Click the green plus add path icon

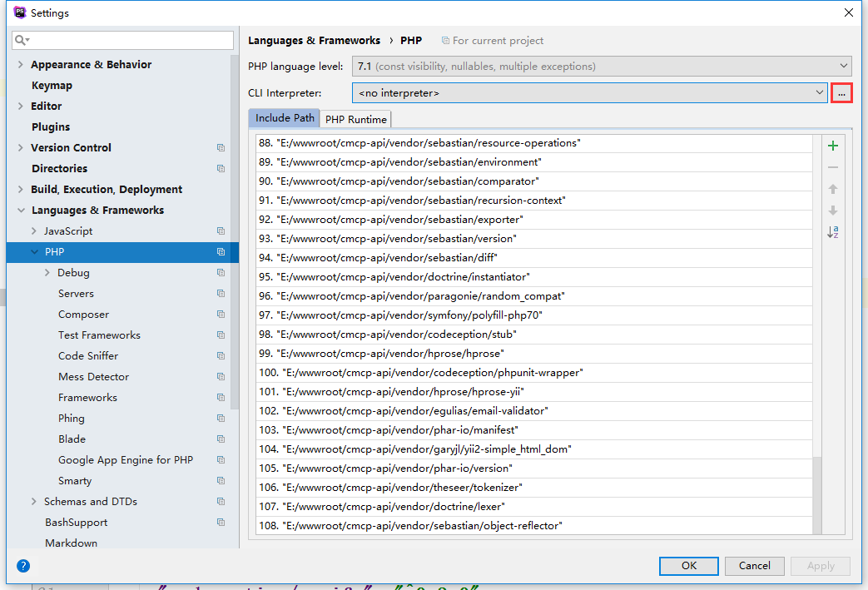click(x=832, y=146)
